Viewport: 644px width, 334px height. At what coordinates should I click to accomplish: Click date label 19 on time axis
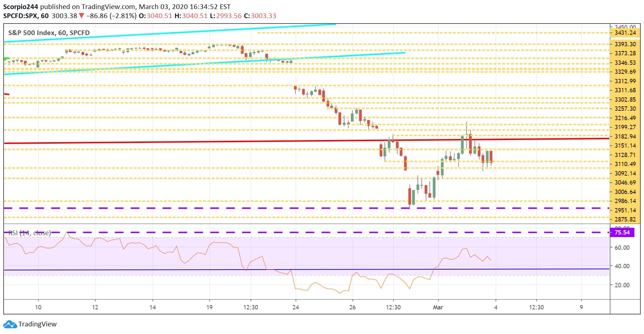tap(209, 307)
